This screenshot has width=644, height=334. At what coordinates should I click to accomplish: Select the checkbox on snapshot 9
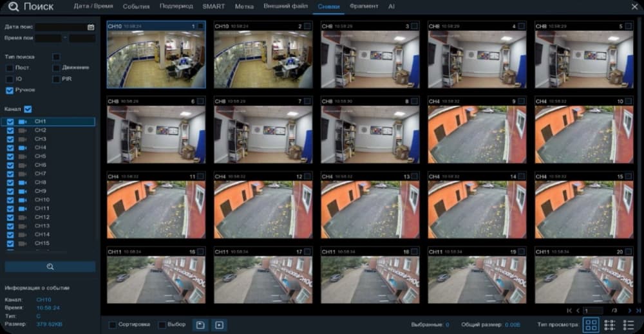(522, 101)
